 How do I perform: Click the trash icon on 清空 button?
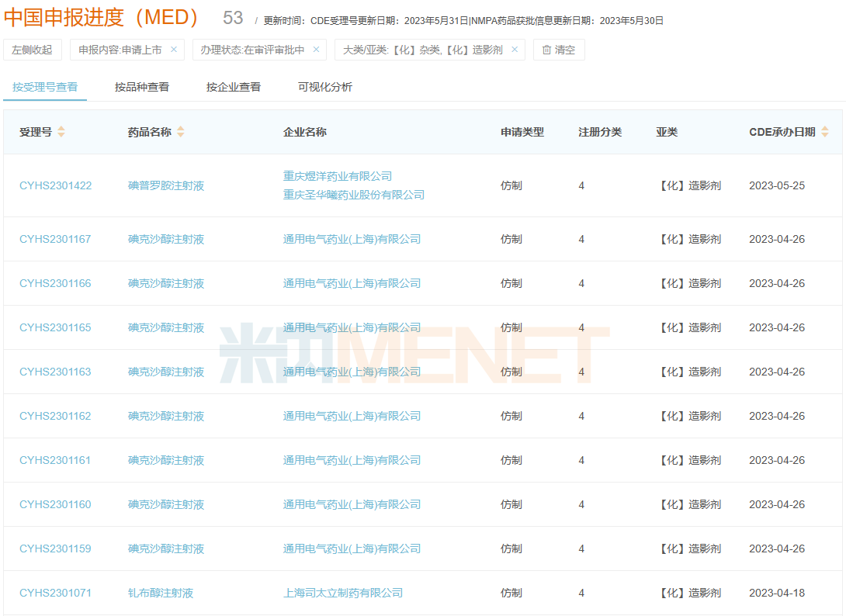pyautogui.click(x=546, y=50)
